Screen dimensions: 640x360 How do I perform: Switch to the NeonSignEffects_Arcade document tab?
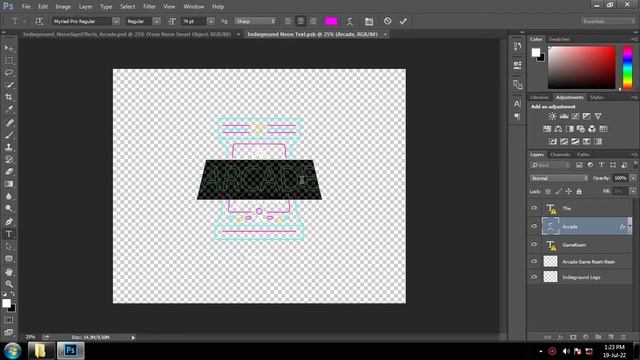(127, 35)
